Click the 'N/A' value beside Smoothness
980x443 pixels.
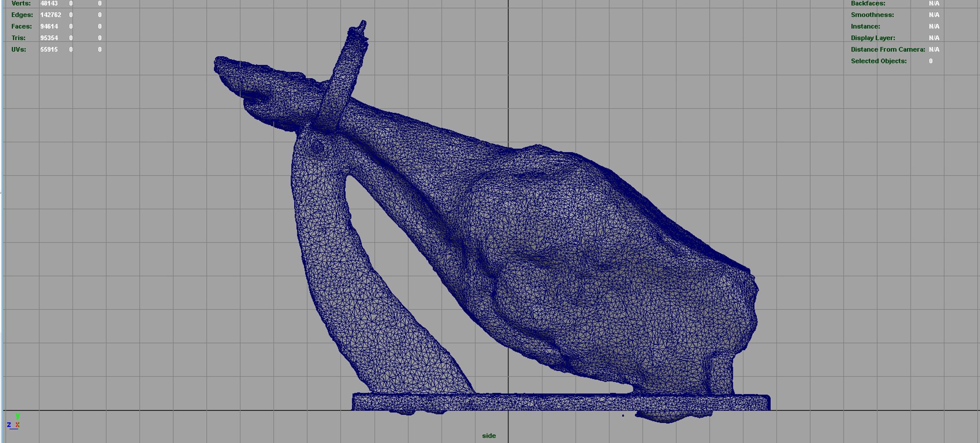point(934,15)
